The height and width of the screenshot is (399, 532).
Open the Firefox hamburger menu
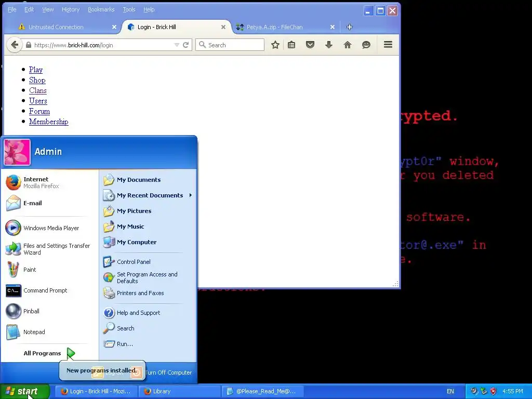coord(388,45)
